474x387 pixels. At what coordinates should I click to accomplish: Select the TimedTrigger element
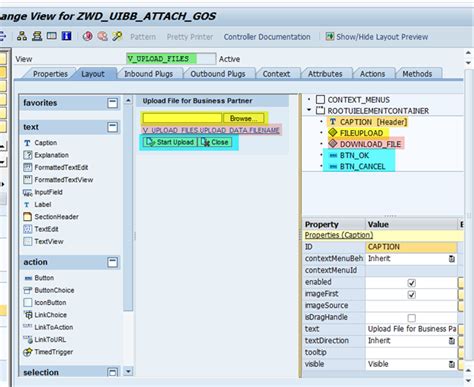pos(48,352)
